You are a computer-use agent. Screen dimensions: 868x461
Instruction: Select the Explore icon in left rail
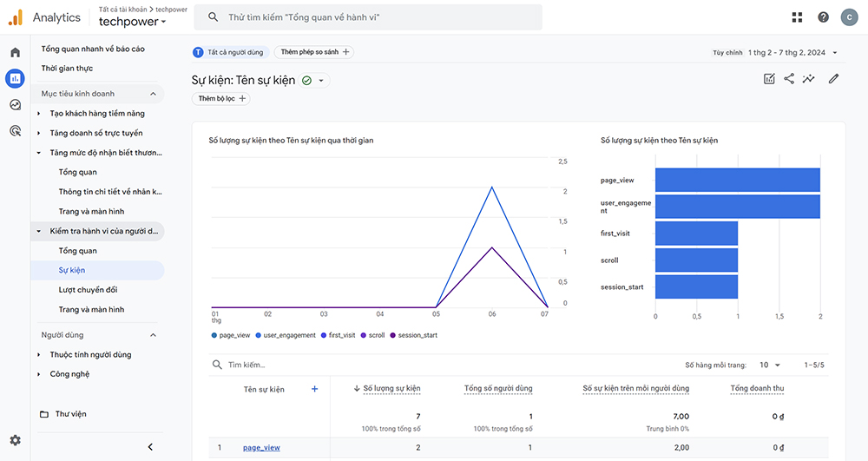tap(15, 105)
